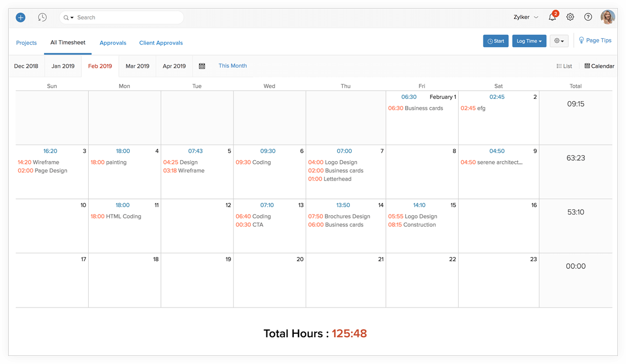
Task: Select the Feb 2019 month tab
Action: click(x=100, y=66)
